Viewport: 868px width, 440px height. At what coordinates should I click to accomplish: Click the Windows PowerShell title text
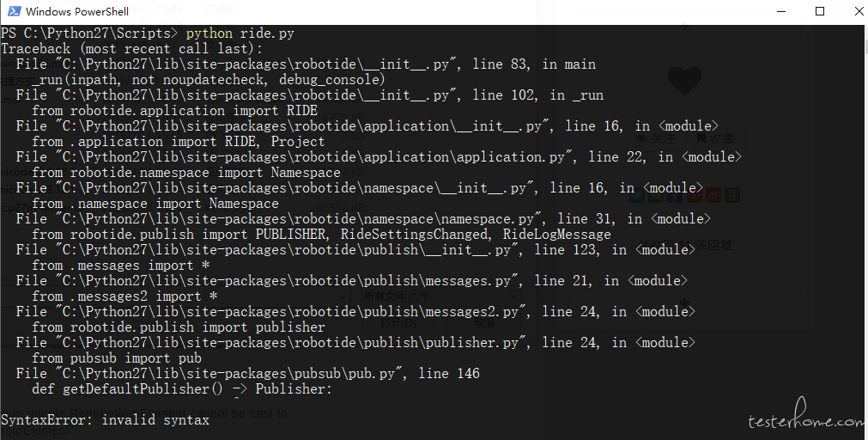coord(77,11)
